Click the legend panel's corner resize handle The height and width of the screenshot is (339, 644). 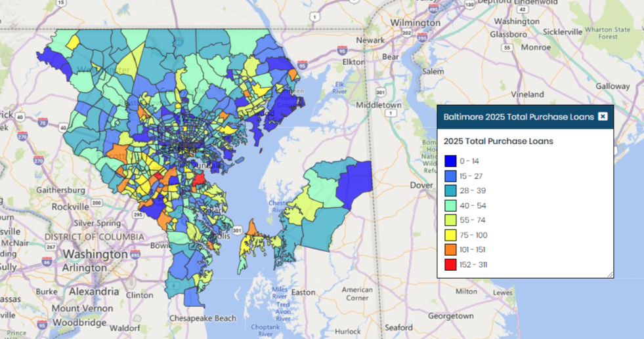(x=610, y=274)
